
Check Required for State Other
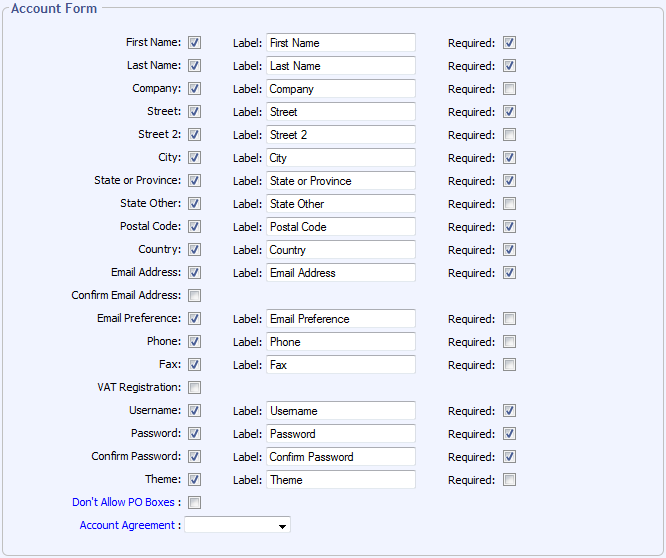pyautogui.click(x=510, y=204)
